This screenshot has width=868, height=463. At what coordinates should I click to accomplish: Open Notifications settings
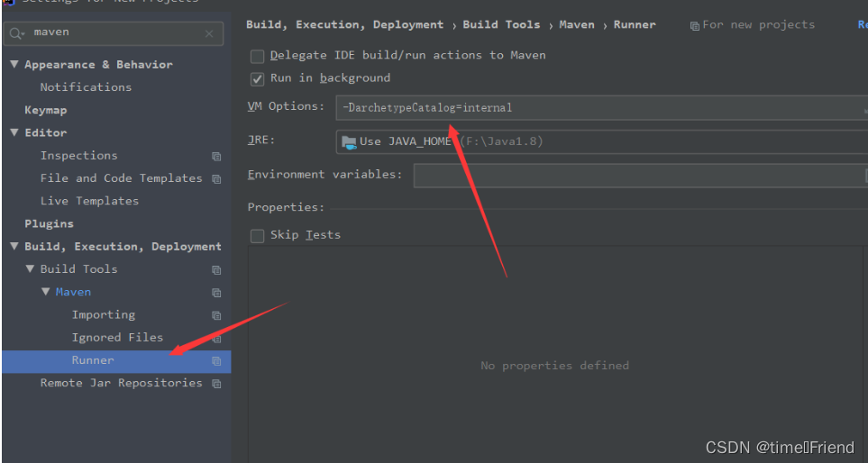pyautogui.click(x=86, y=86)
